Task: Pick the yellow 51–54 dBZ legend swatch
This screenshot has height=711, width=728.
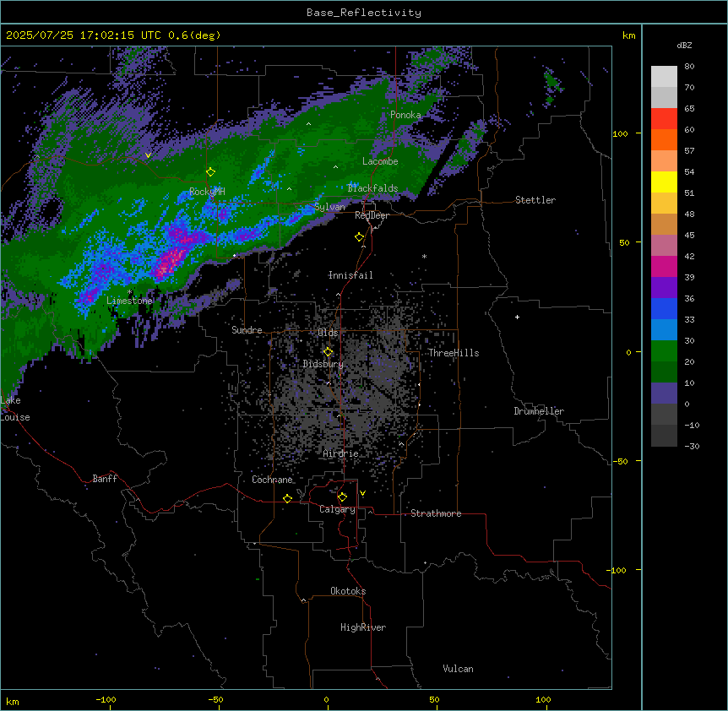Action: [x=664, y=182]
